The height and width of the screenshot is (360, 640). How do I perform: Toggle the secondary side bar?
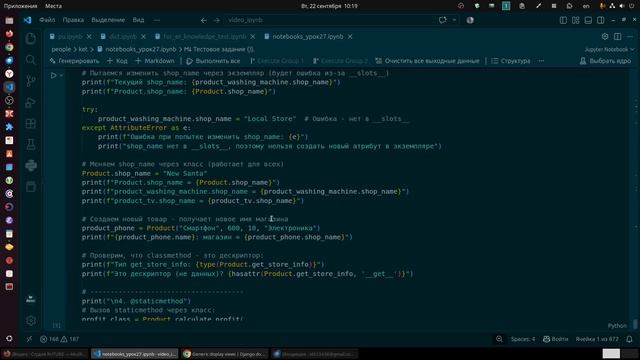click(601, 20)
